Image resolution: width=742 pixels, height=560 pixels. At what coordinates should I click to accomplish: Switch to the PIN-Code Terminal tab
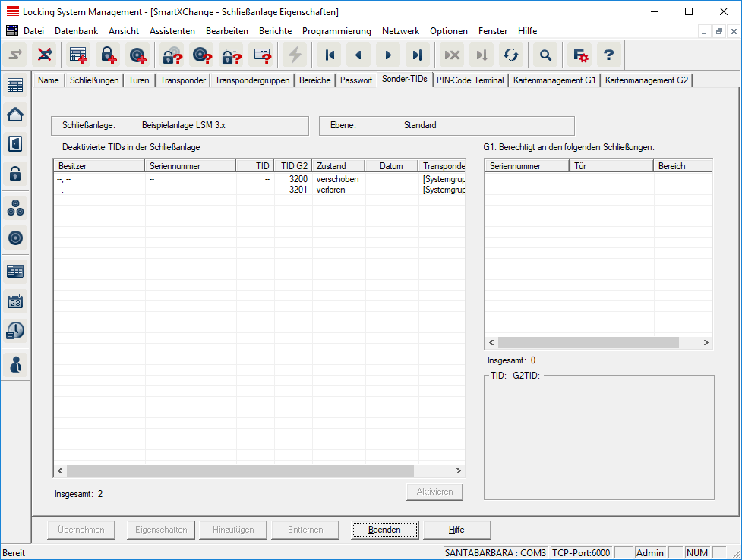470,80
